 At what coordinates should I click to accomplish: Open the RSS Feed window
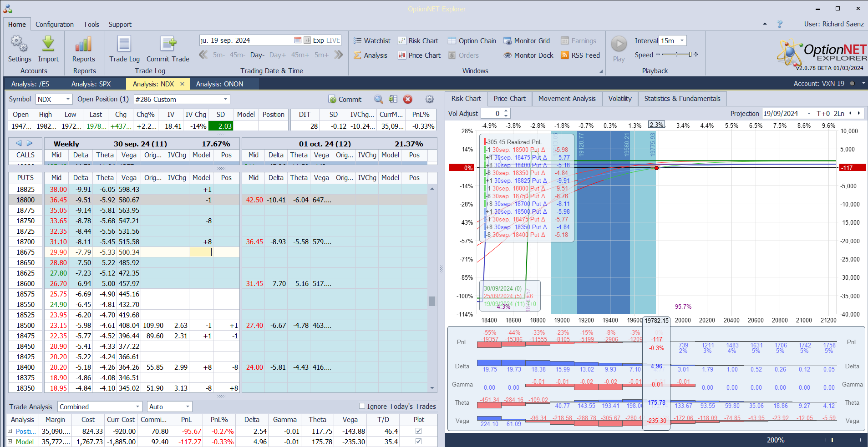coord(580,55)
